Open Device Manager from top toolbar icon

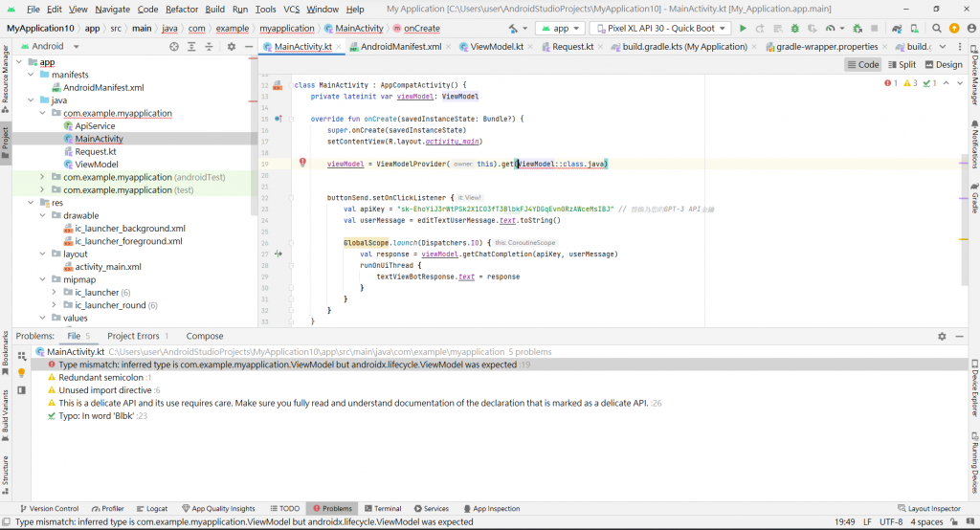[x=914, y=28]
